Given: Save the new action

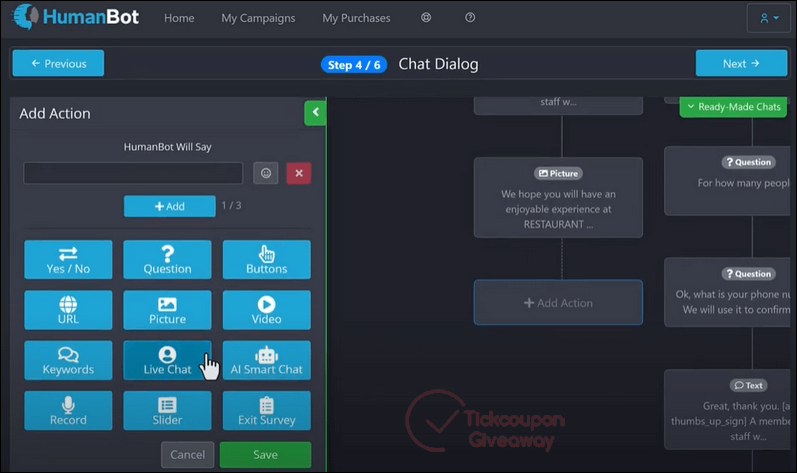Looking at the screenshot, I should coord(265,455).
